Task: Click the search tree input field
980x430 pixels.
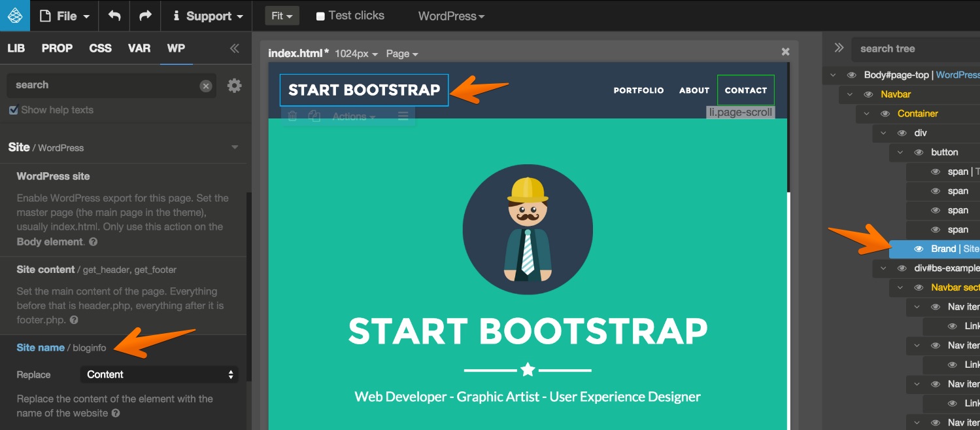Action: click(x=915, y=48)
